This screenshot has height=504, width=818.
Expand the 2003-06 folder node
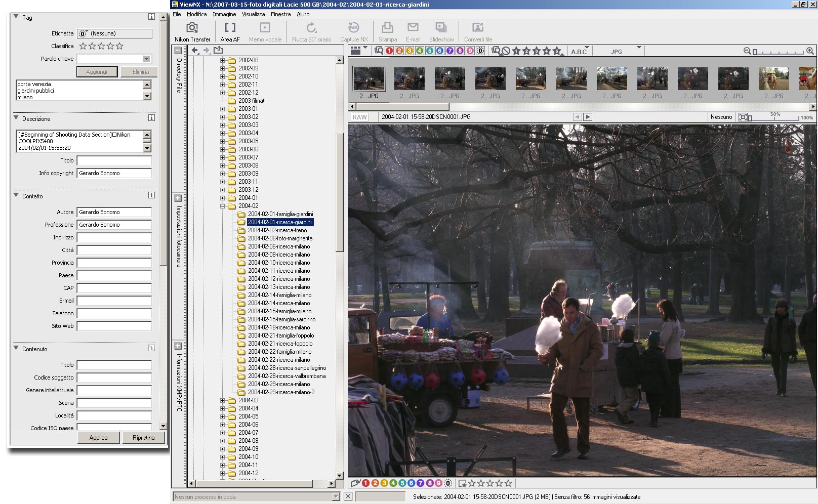pyautogui.click(x=222, y=149)
